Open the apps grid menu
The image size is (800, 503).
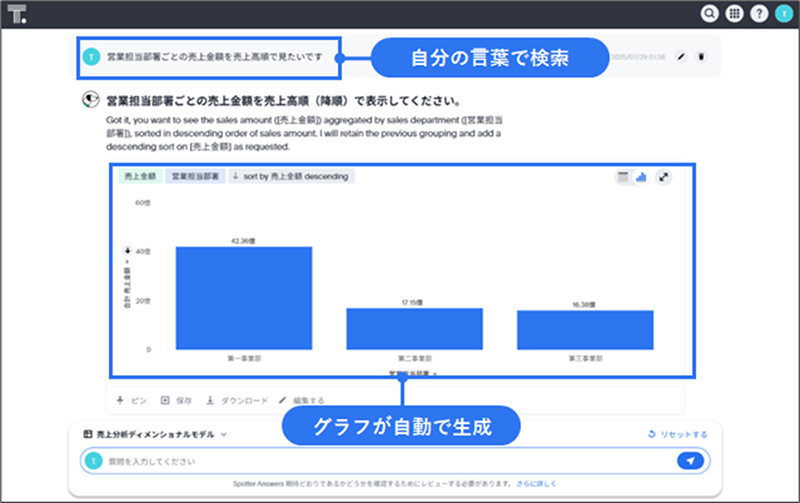click(734, 14)
